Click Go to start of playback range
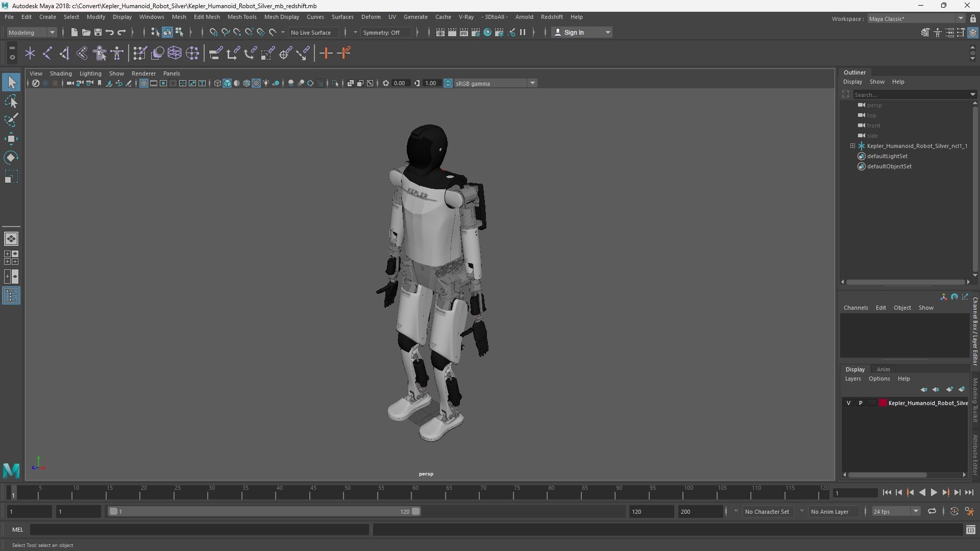The height and width of the screenshot is (551, 980). click(x=887, y=492)
